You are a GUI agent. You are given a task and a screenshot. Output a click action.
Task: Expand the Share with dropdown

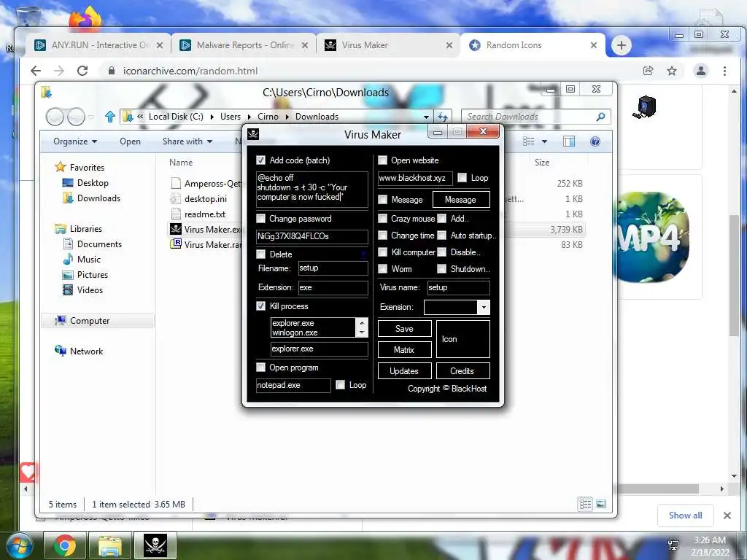tap(187, 141)
